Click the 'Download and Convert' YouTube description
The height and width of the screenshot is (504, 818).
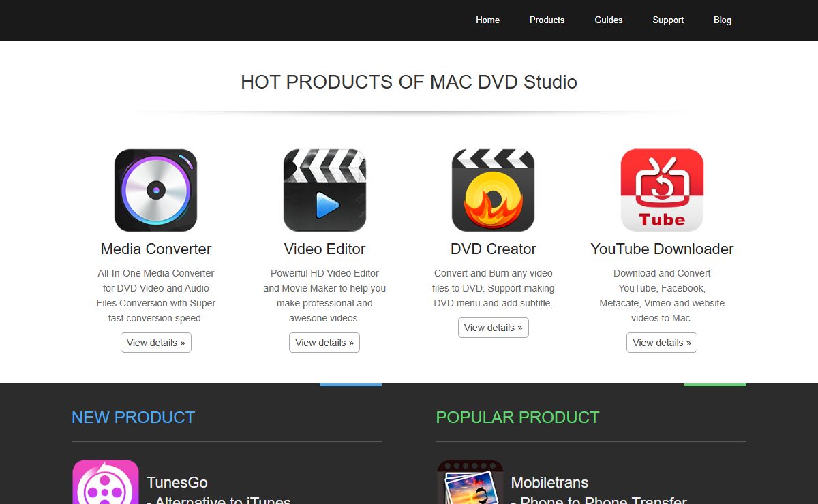point(662,296)
